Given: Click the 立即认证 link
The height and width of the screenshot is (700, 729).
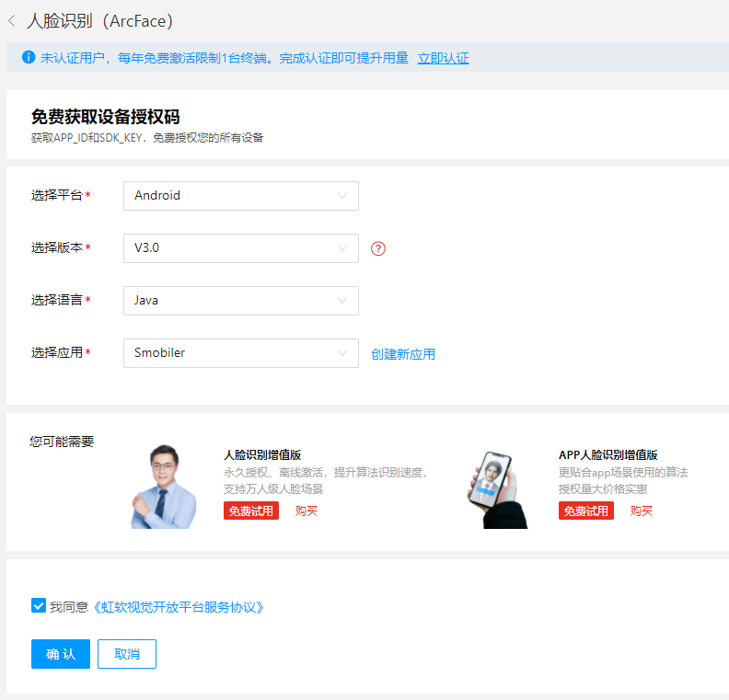Looking at the screenshot, I should pyautogui.click(x=443, y=58).
